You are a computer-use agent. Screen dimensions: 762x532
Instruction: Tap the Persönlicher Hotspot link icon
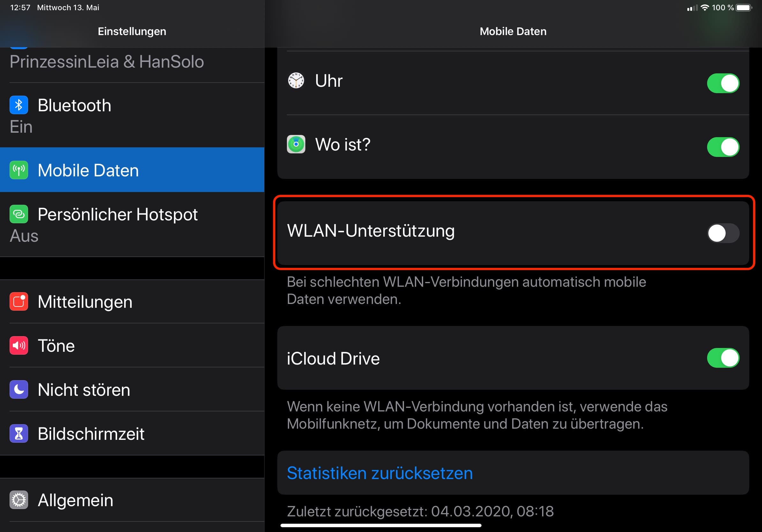tap(19, 214)
